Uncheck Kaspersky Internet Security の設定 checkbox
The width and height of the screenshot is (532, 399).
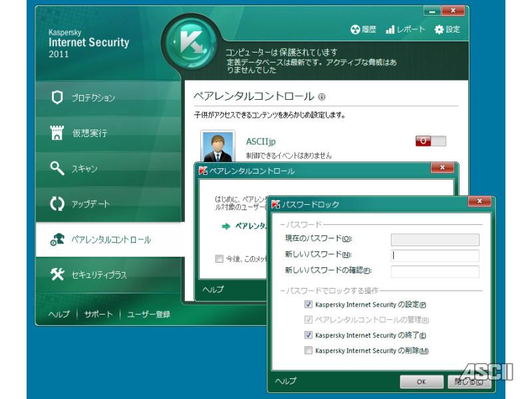coord(308,305)
